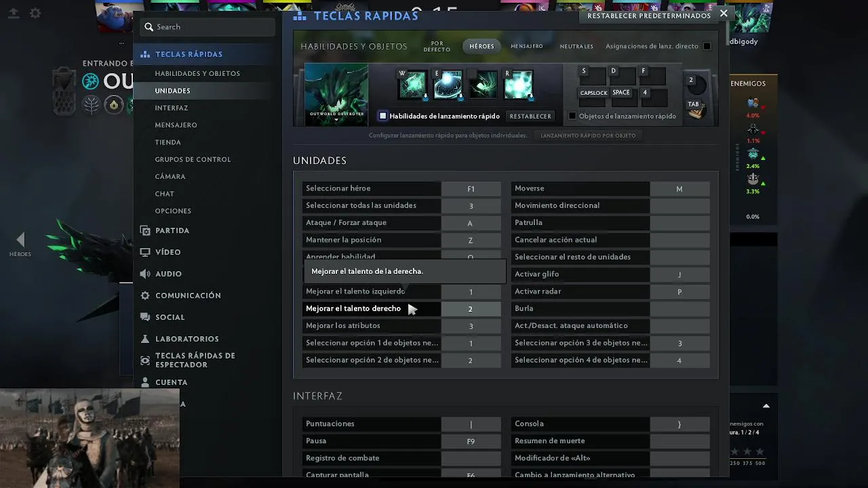
Task: Enable Objetos de lanzamiento rápido checkbox
Action: 572,116
